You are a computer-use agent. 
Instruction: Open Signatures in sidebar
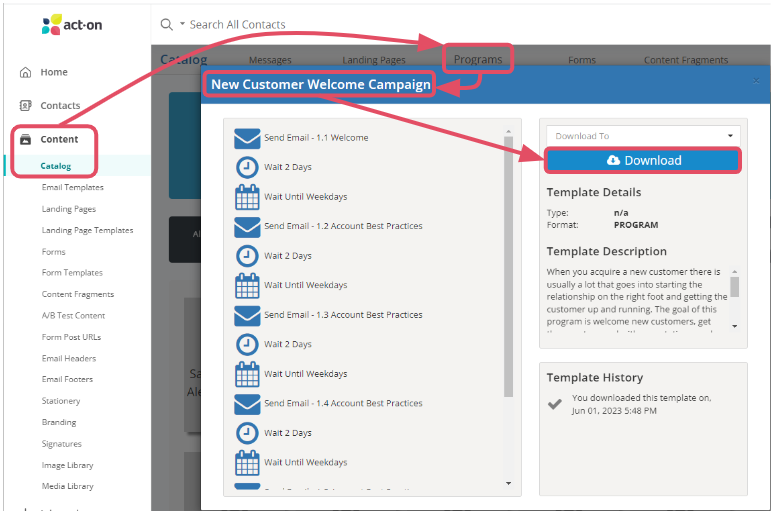click(62, 444)
